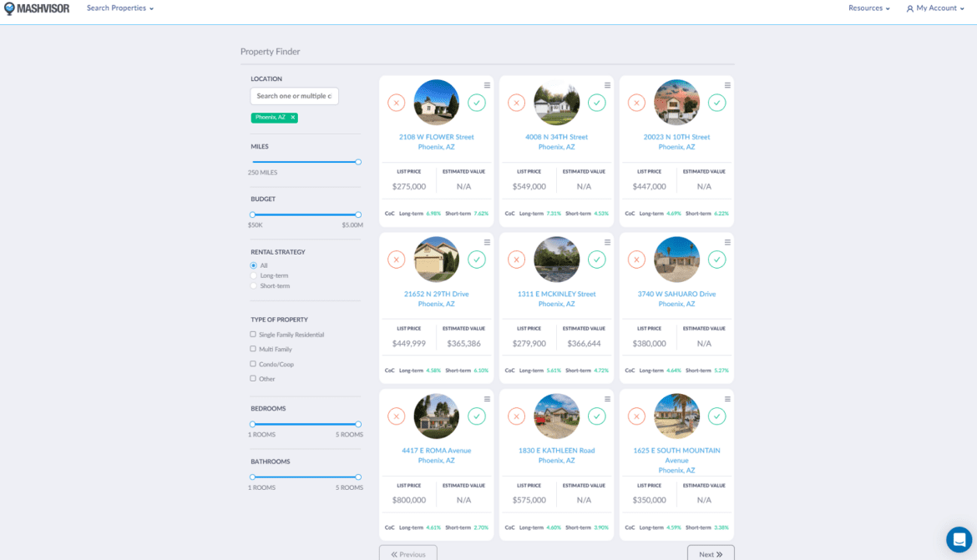The height and width of the screenshot is (560, 977).
Task: Click the Next page button
Action: (710, 552)
